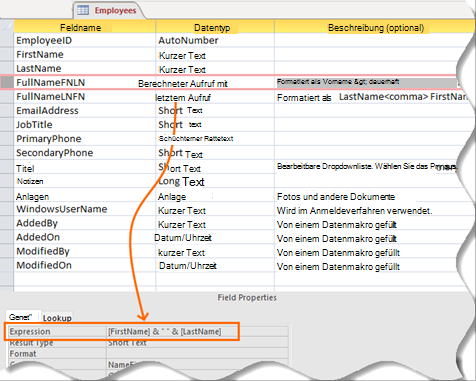476x381 pixels.
Task: Select the EmailAddress field name cell
Action: [x=84, y=110]
